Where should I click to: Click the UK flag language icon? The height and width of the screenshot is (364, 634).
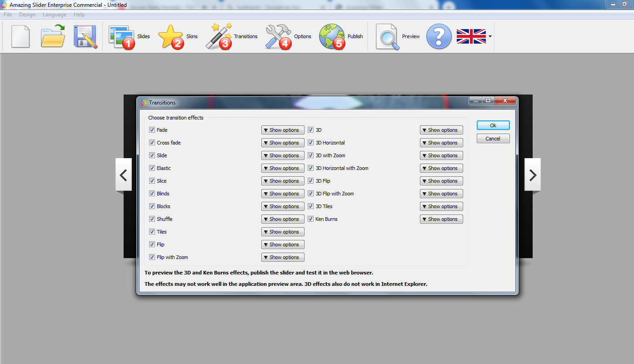(471, 36)
